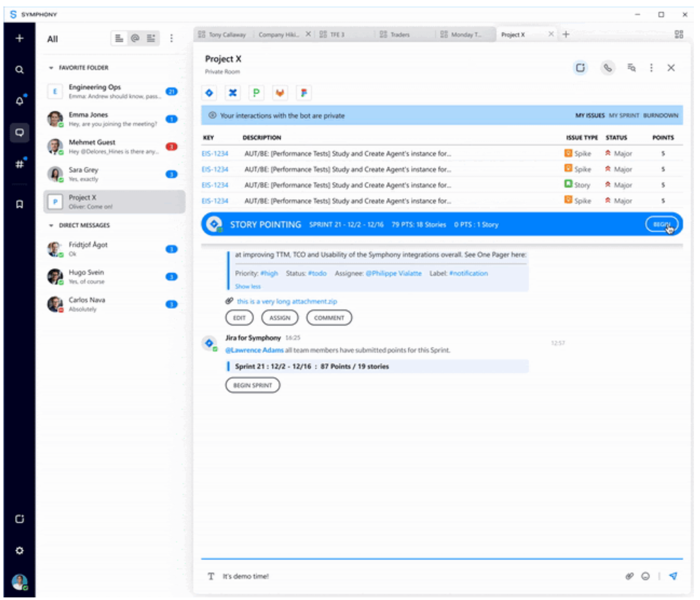Screen dimensions: 700x600
Task: Select the MY SPRINT view
Action: [624, 116]
